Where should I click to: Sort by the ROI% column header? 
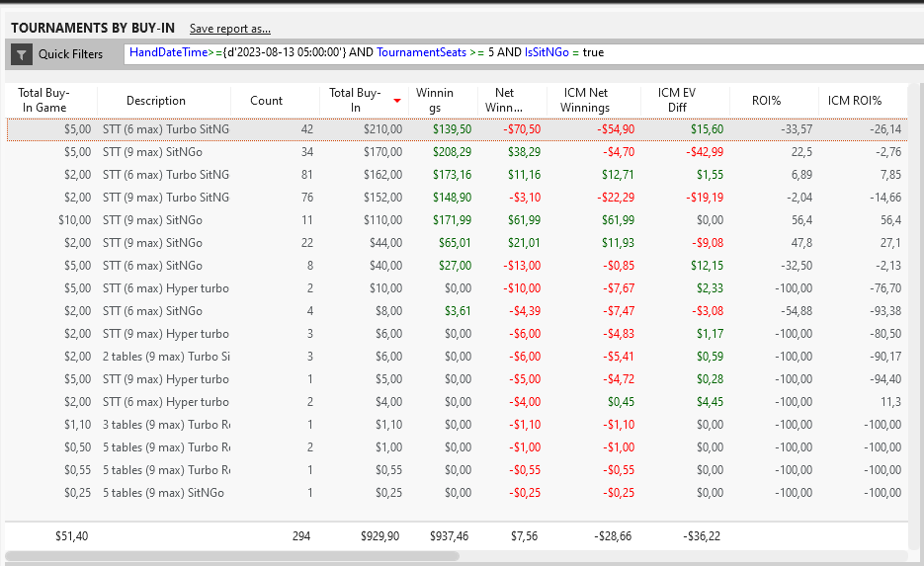[775, 100]
